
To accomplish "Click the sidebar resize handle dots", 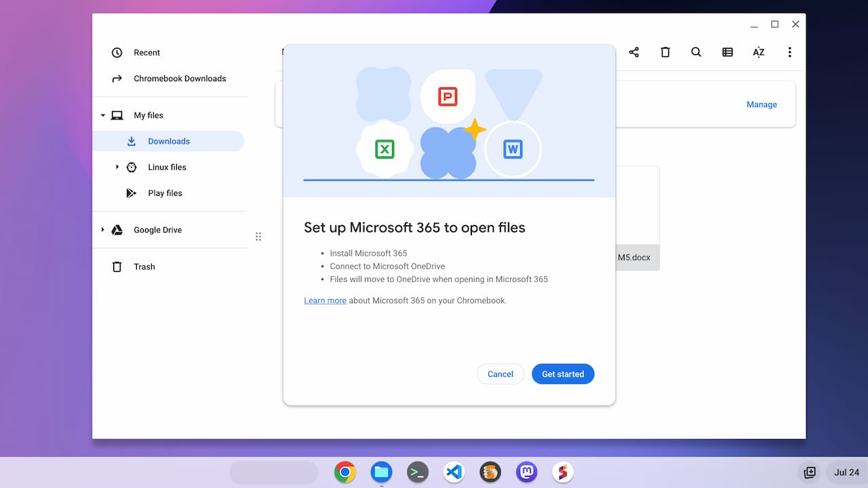I will (258, 237).
